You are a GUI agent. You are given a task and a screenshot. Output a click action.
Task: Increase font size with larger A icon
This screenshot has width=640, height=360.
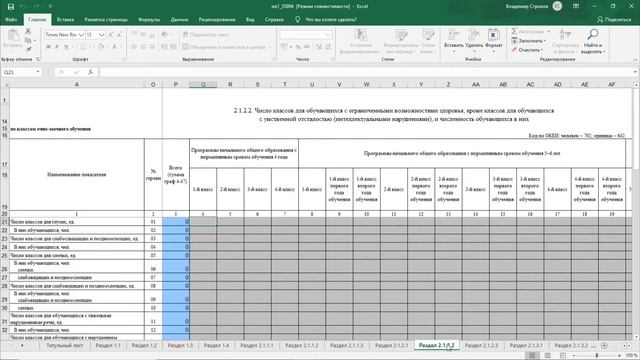[110, 35]
